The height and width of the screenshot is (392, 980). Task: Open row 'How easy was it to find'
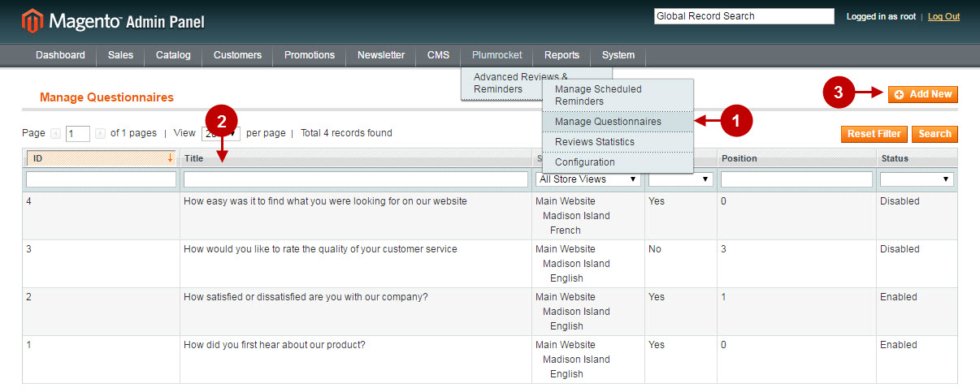[x=489, y=216]
